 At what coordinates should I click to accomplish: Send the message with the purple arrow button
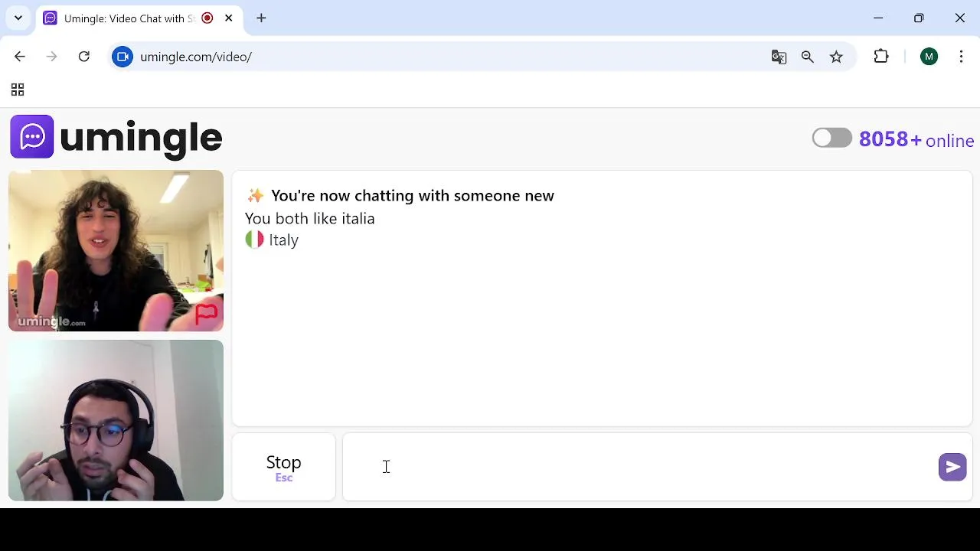point(952,467)
